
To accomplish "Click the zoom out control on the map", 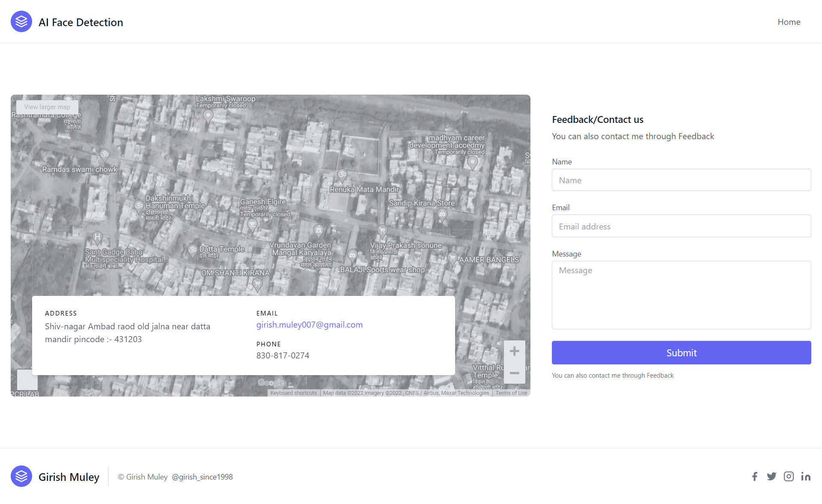I will click(515, 373).
